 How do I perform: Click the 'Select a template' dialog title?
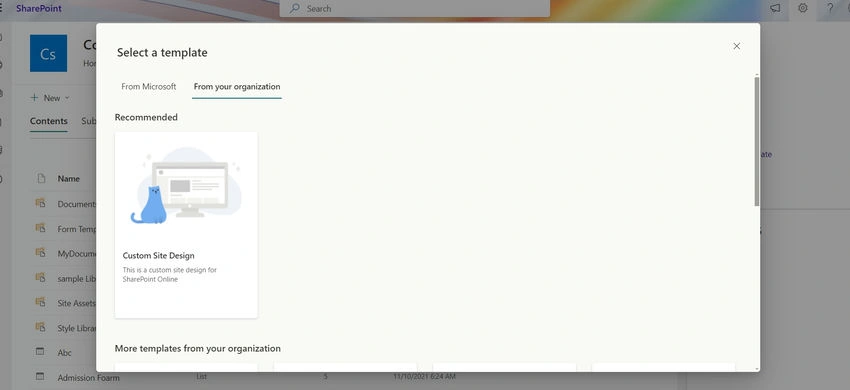click(162, 53)
